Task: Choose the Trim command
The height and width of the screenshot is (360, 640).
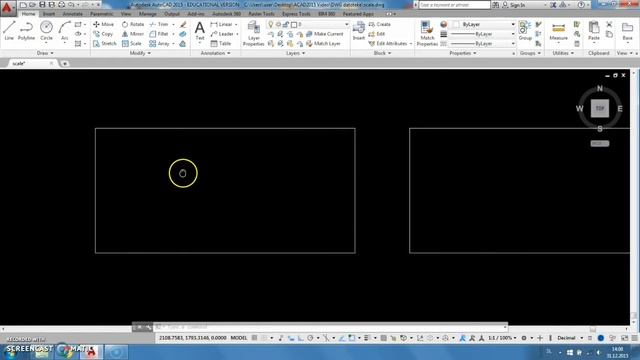Action: click(x=159, y=24)
